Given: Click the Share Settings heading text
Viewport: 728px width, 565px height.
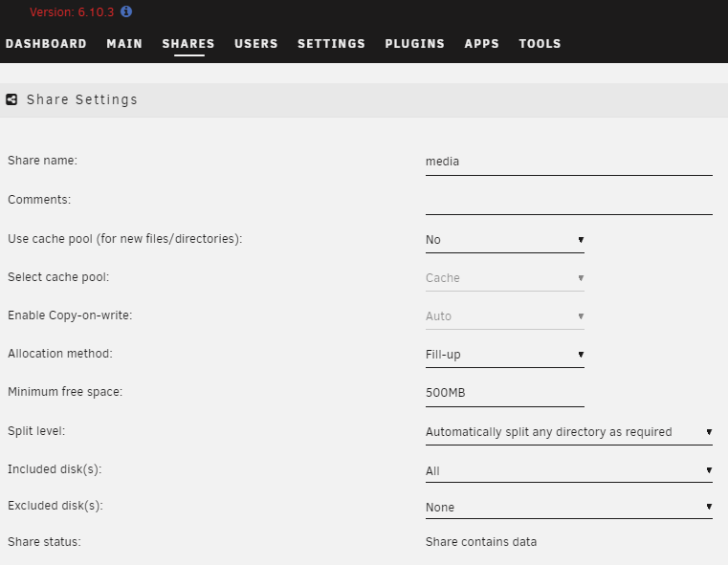Looking at the screenshot, I should [82, 99].
